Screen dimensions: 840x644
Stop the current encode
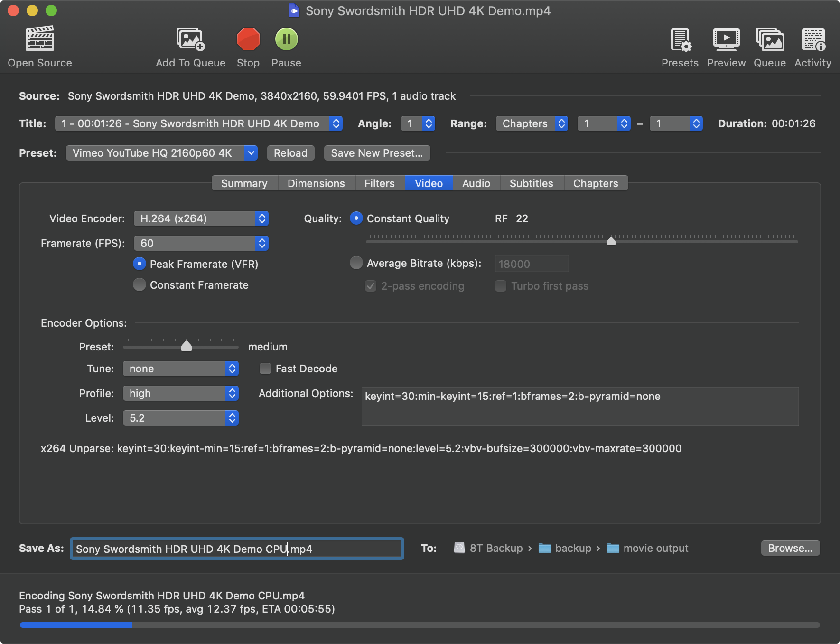[248, 39]
